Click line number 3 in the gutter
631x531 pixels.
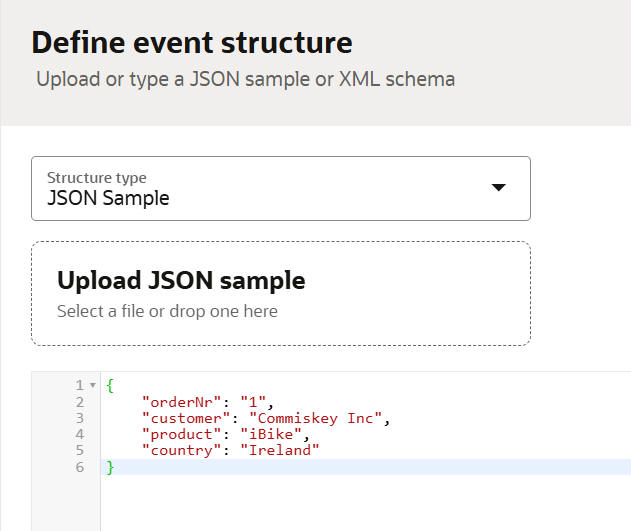[x=79, y=418]
